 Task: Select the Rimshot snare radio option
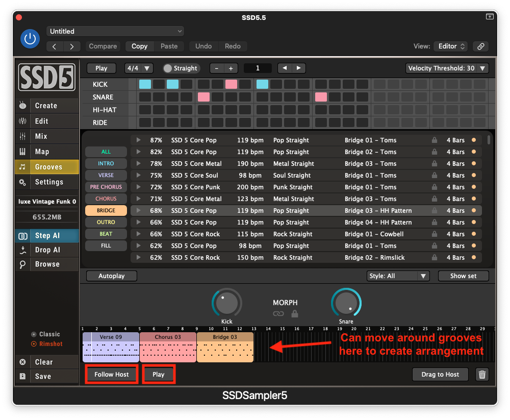pos(34,344)
